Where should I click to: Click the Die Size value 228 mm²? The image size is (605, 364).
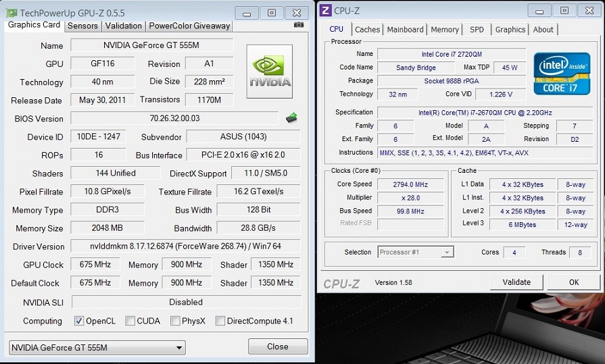click(209, 82)
